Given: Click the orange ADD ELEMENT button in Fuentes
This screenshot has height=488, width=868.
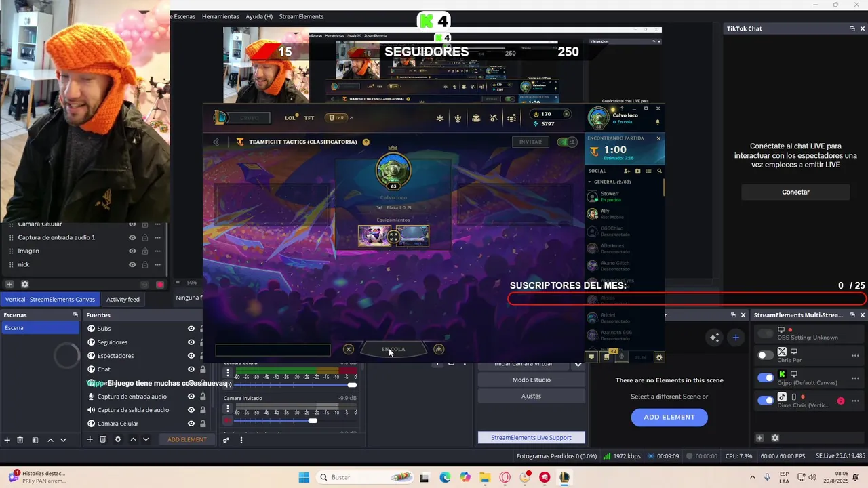Looking at the screenshot, I should click(x=187, y=440).
